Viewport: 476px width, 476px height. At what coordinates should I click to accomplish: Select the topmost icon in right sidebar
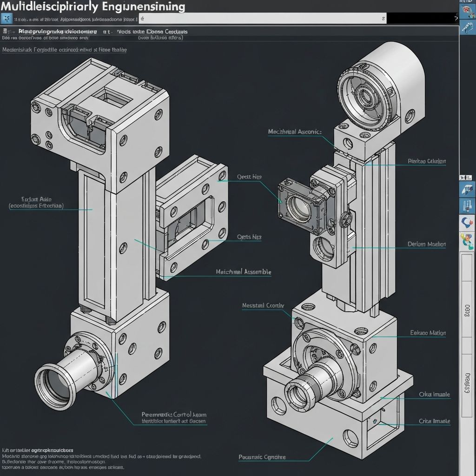467,10
